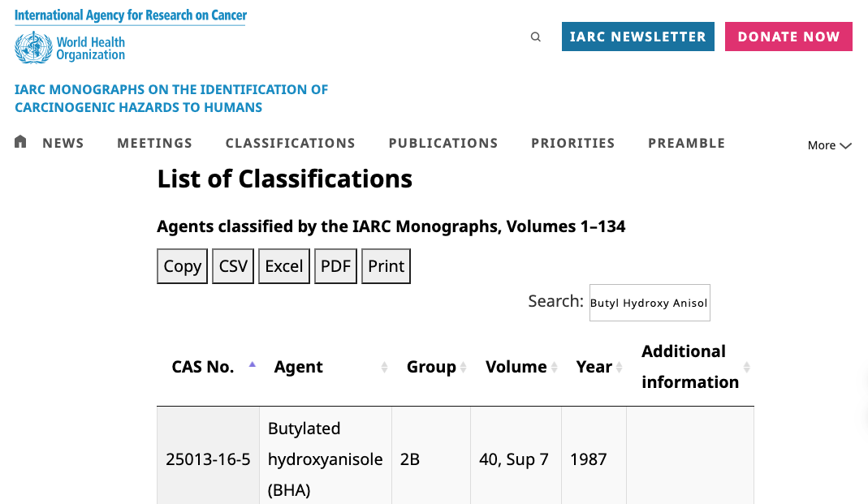Go to the Publications menu item

coord(443,143)
